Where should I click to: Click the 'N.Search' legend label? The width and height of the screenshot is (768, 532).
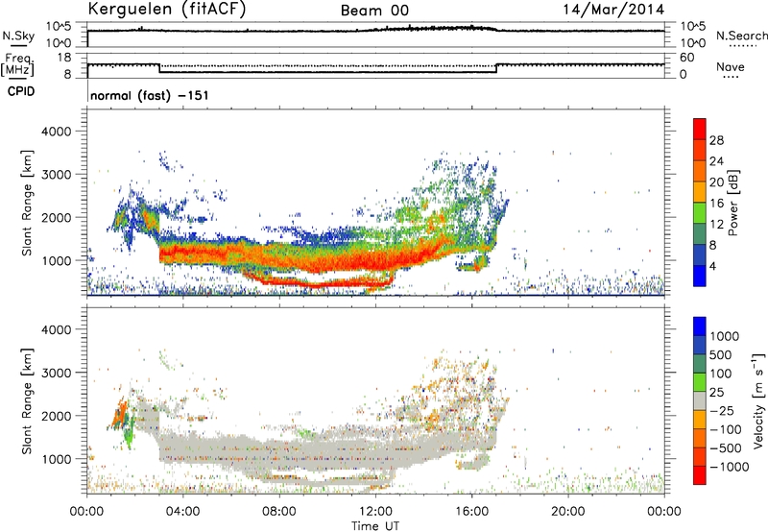tap(741, 36)
